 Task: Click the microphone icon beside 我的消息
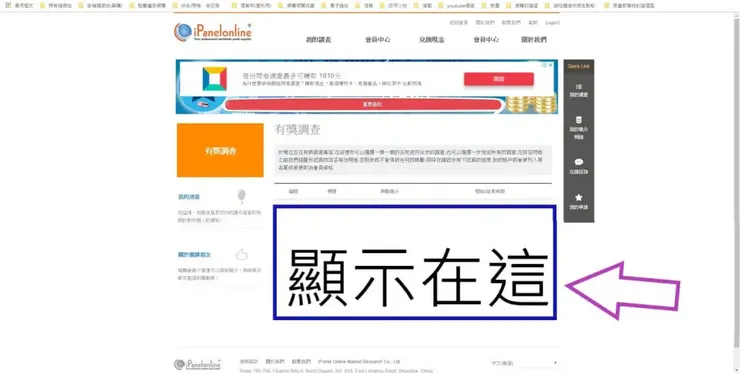point(242,196)
